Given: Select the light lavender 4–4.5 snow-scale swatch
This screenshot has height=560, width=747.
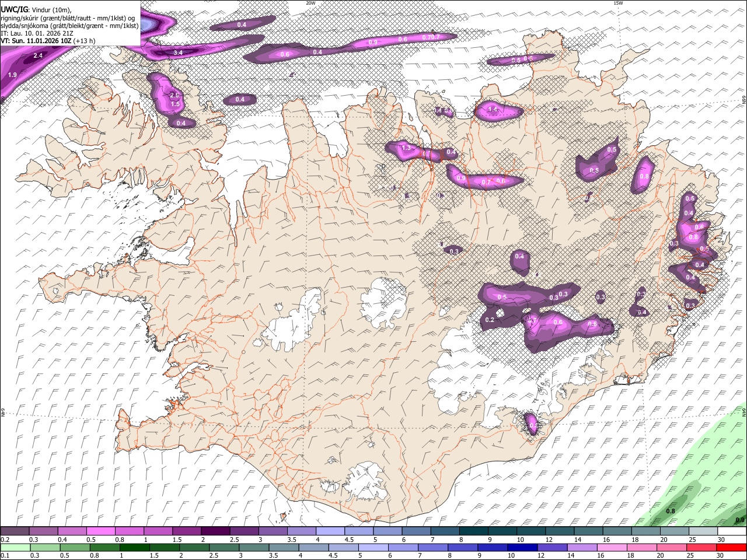Looking at the screenshot, I should pyautogui.click(x=330, y=531).
